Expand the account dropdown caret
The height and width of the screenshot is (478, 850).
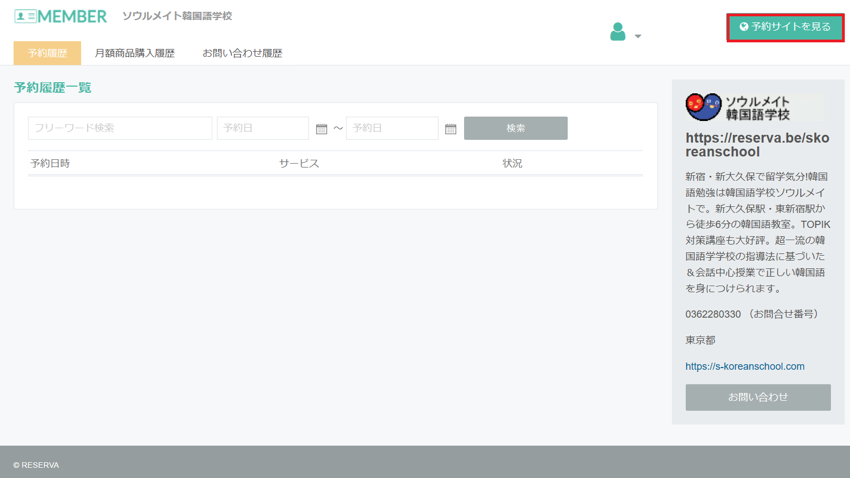tap(638, 36)
